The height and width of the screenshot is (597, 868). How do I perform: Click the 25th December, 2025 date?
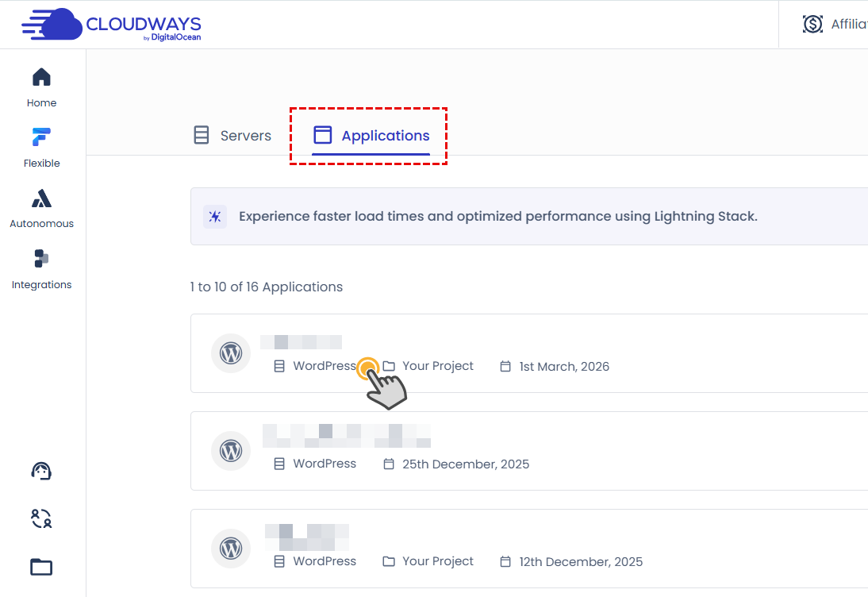point(466,464)
